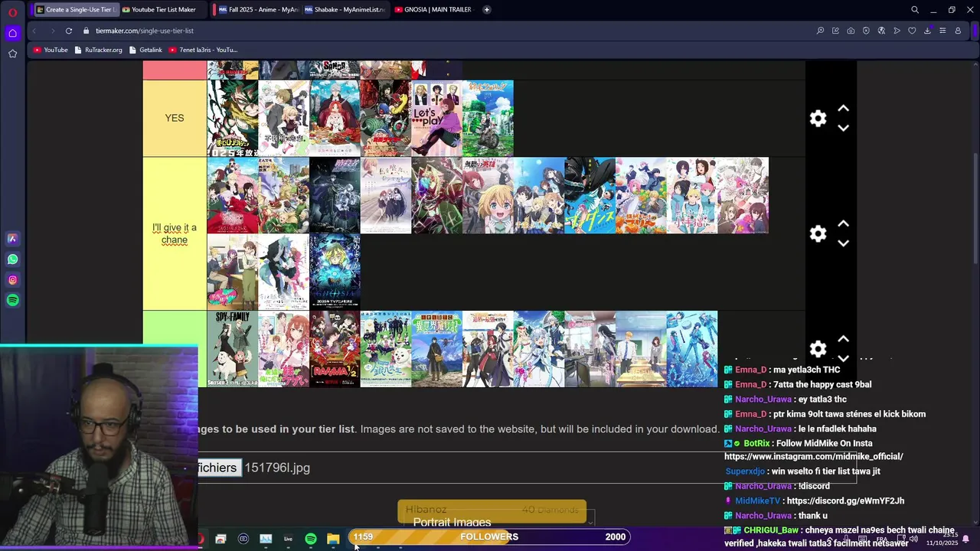Move the YES tier down
The height and width of the screenshot is (551, 980).
[x=843, y=128]
